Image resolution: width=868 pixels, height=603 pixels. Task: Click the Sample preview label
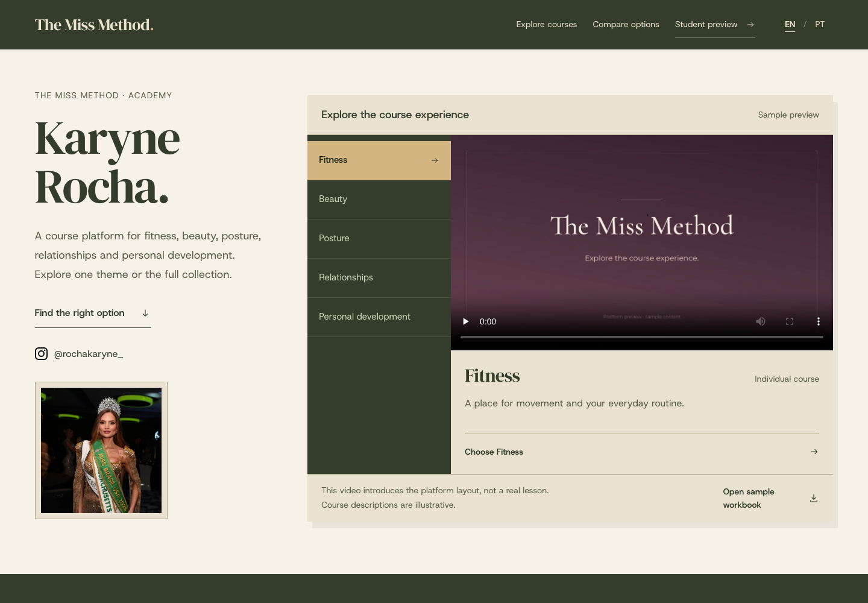[x=788, y=115]
